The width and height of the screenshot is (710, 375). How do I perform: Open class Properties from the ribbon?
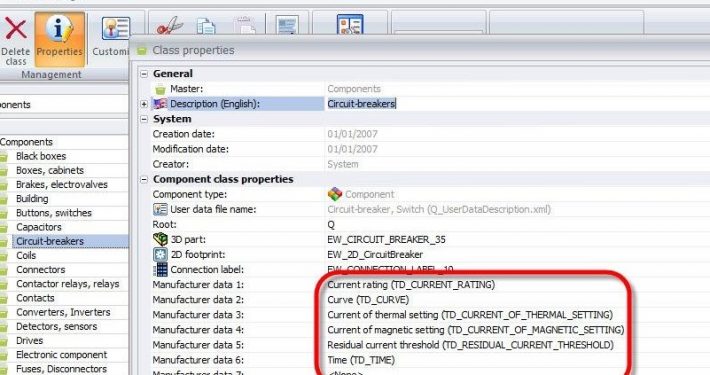[60, 39]
